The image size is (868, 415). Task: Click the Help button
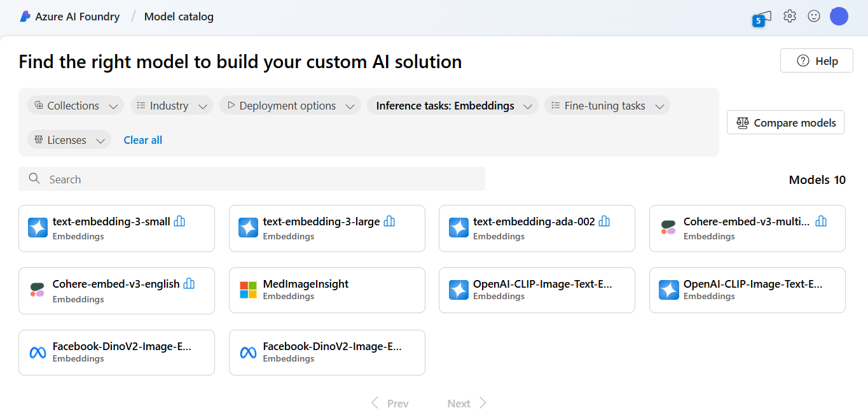pyautogui.click(x=816, y=61)
